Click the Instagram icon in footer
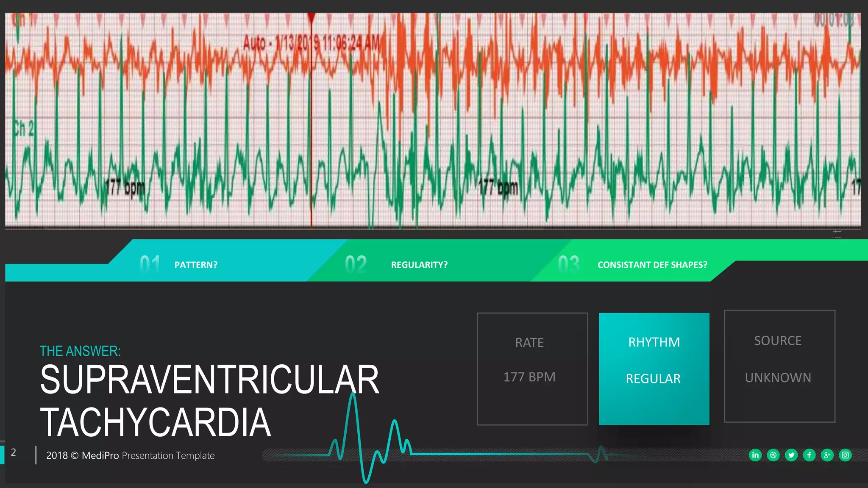This screenshot has height=488, width=868. tap(845, 455)
